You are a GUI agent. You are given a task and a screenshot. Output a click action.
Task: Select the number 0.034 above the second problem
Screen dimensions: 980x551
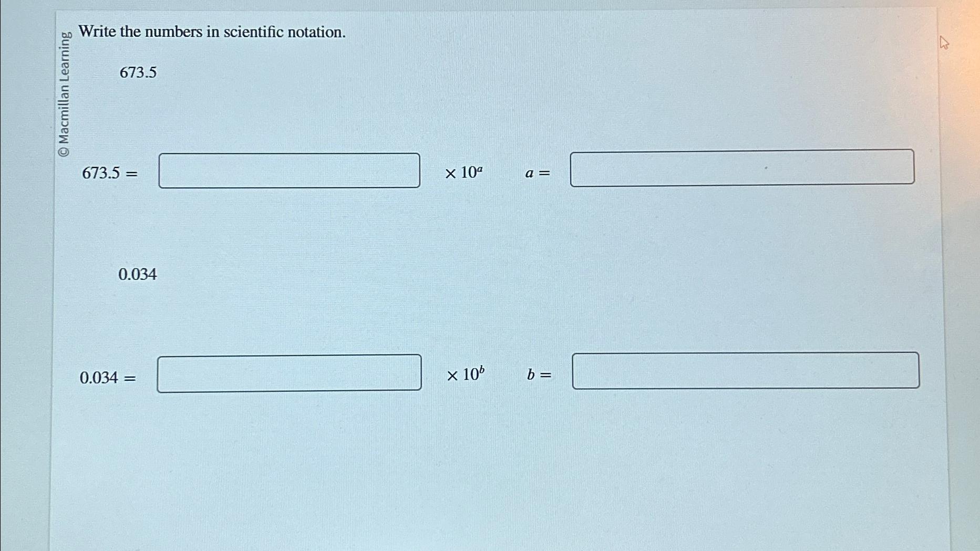(138, 274)
